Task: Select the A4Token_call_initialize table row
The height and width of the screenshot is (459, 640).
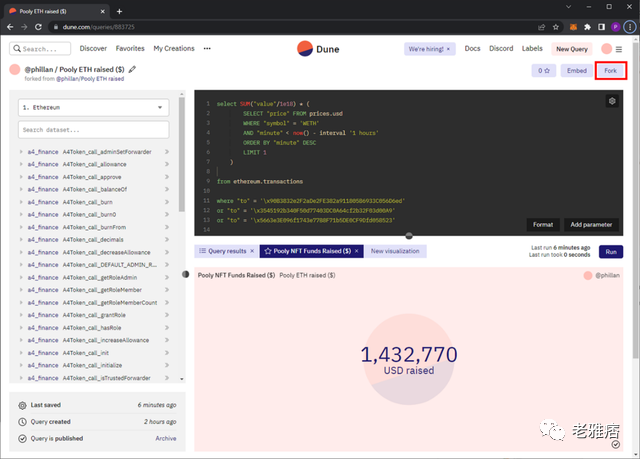Action: pos(94,365)
